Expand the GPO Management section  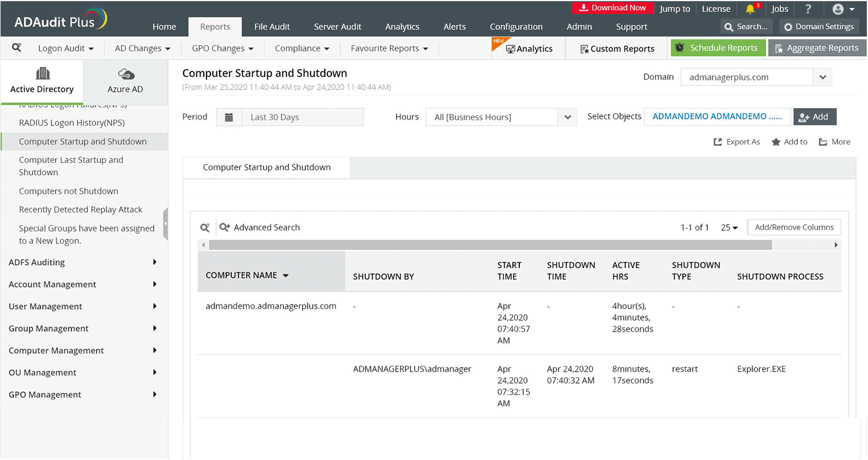point(84,395)
